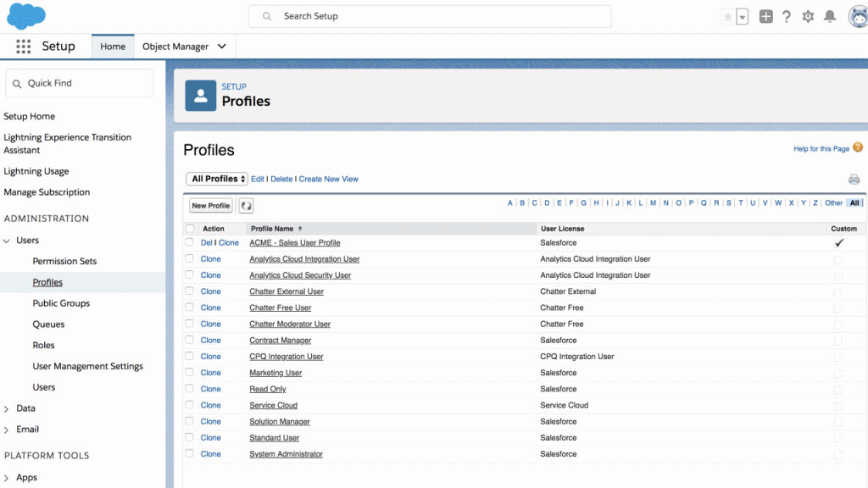Image resolution: width=868 pixels, height=488 pixels.
Task: Click the Profiles setup header icon
Action: click(200, 96)
